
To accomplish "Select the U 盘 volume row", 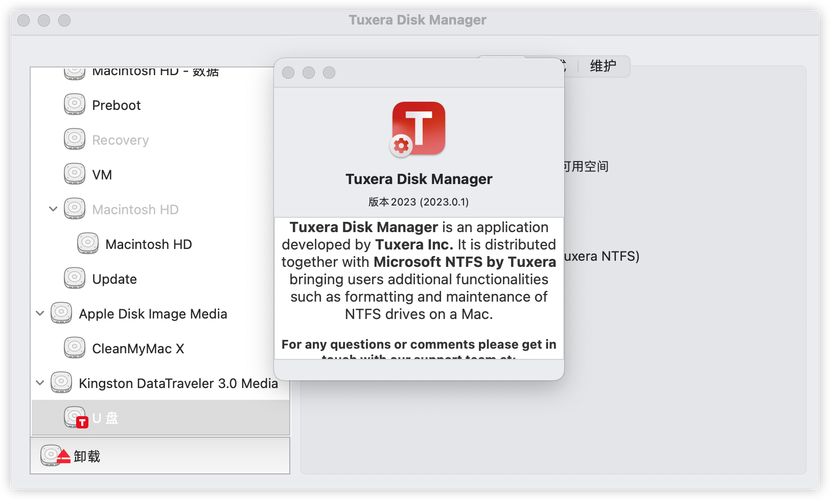I will (160, 418).
